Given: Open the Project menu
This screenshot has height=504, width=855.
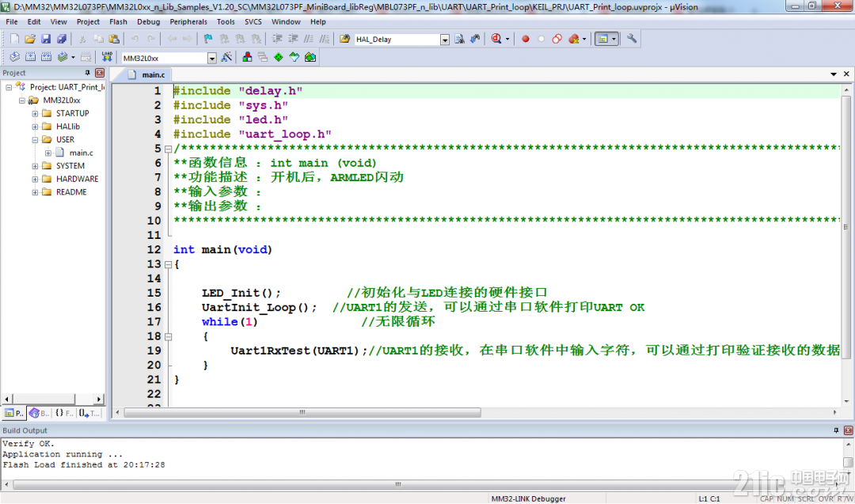Looking at the screenshot, I should pyautogui.click(x=88, y=22).
